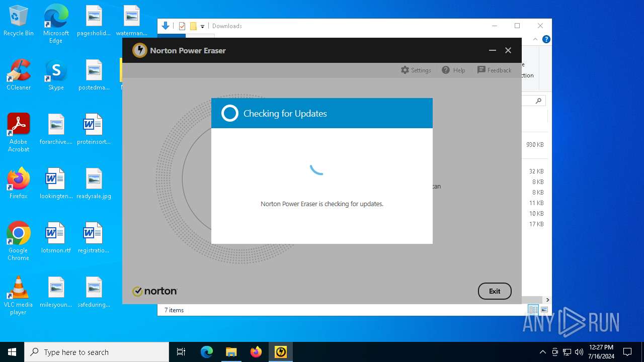The image size is (644, 362).
Task: Select the 11 KB file size entry
Action: [536, 203]
